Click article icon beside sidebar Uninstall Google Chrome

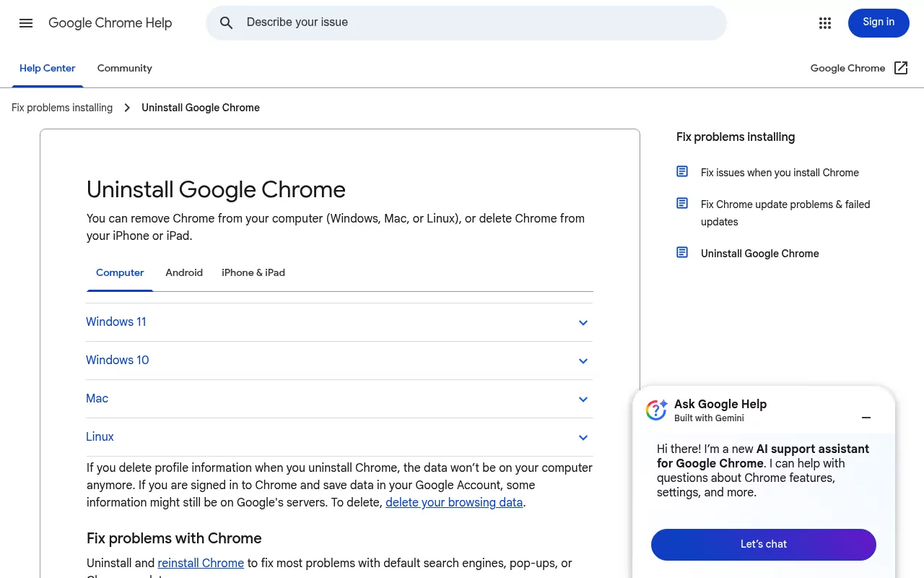point(682,252)
